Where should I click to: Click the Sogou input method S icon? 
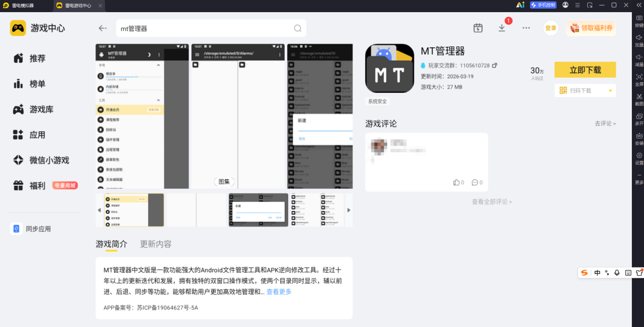tap(585, 273)
